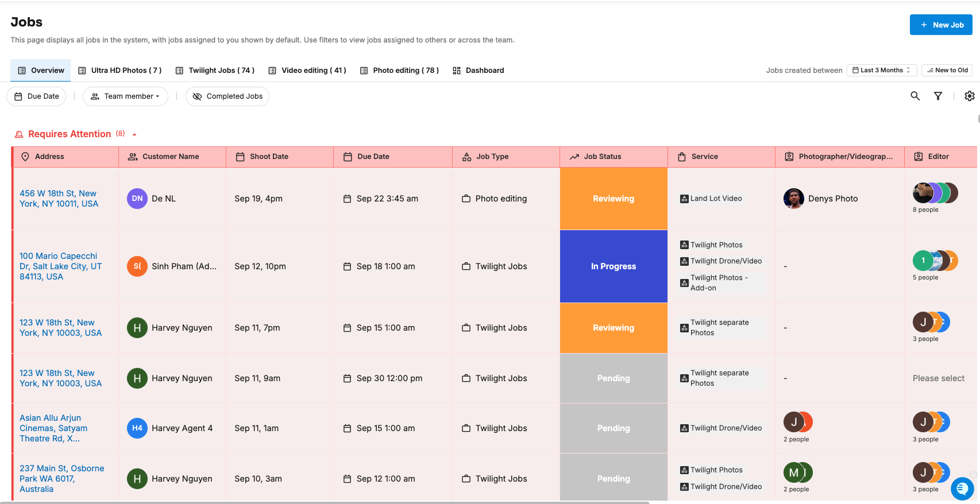Click Denys Photo's profile picture
The height and width of the screenshot is (504, 980).
tap(794, 199)
